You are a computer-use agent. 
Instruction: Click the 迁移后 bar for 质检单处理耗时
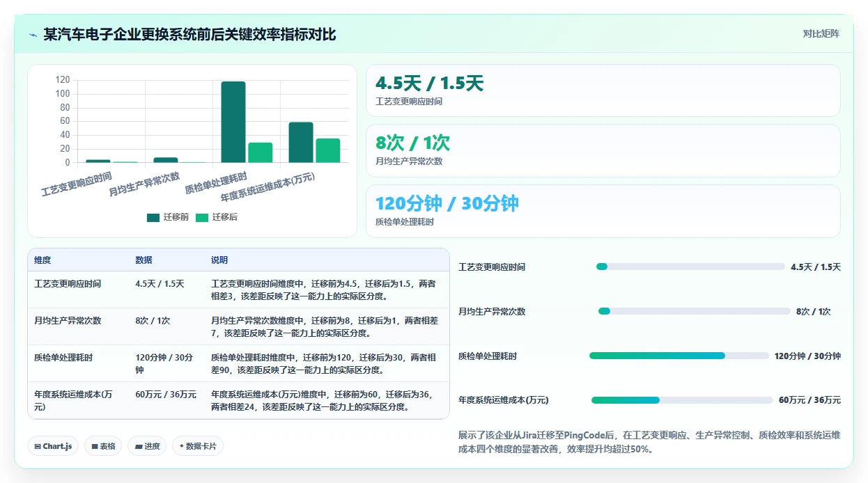261,152
